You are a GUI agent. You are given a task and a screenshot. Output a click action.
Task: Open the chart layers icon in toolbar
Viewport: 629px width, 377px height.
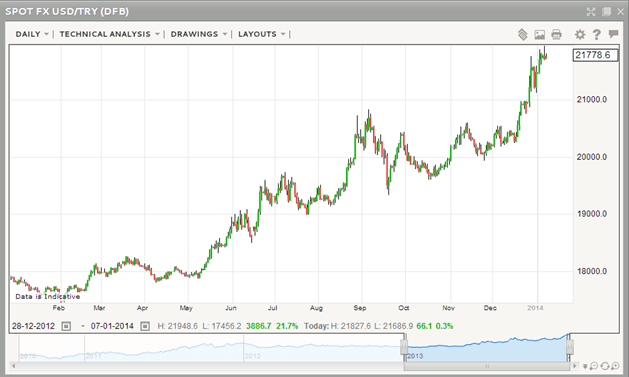coord(522,34)
